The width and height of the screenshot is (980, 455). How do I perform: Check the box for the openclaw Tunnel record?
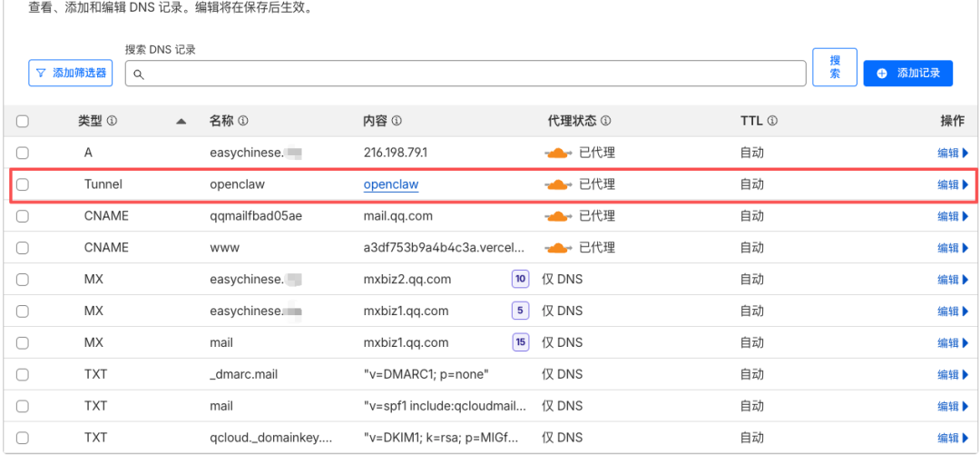(23, 184)
